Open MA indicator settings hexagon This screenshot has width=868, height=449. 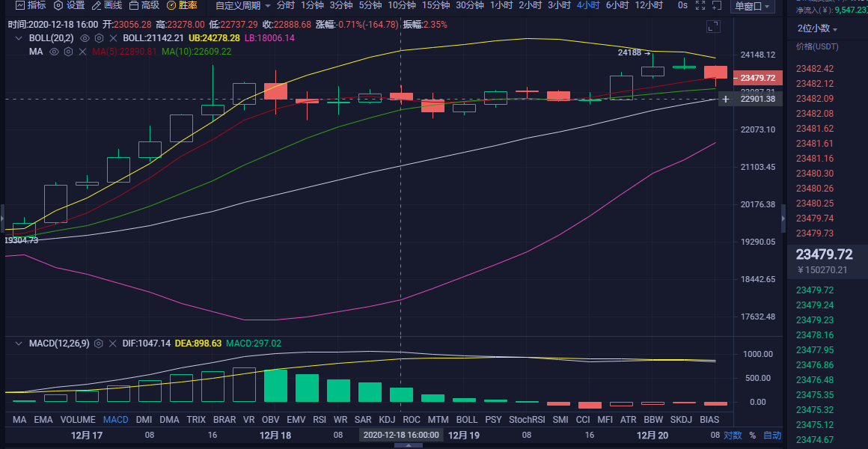tap(68, 52)
